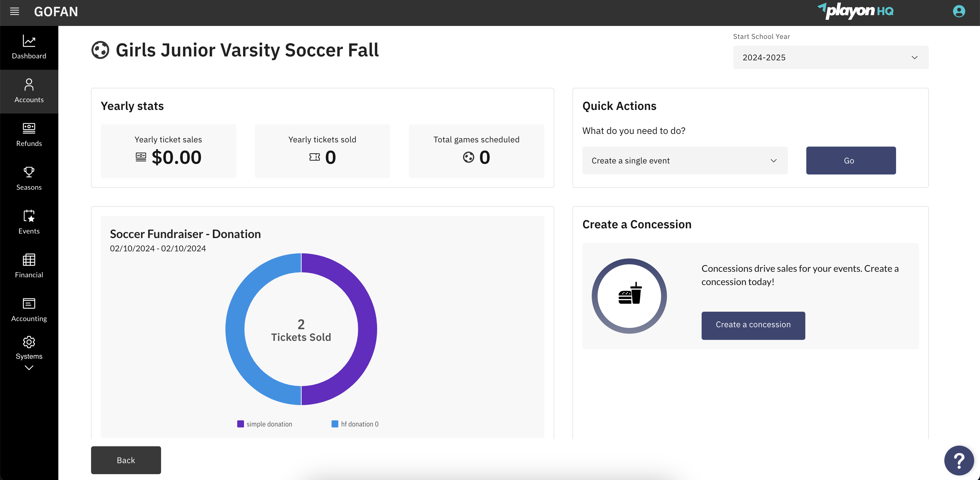Open the Events sidebar panel

click(x=29, y=216)
